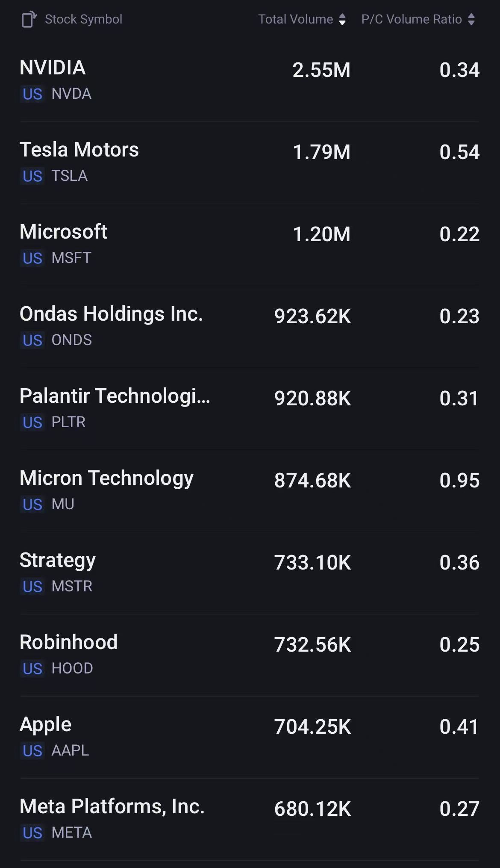Sort by Total Volume arrows
This screenshot has width=500, height=868.
pyautogui.click(x=342, y=19)
